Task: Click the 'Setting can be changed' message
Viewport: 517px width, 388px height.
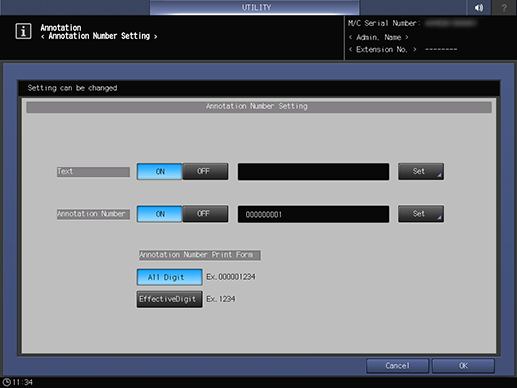Action: [x=72, y=88]
